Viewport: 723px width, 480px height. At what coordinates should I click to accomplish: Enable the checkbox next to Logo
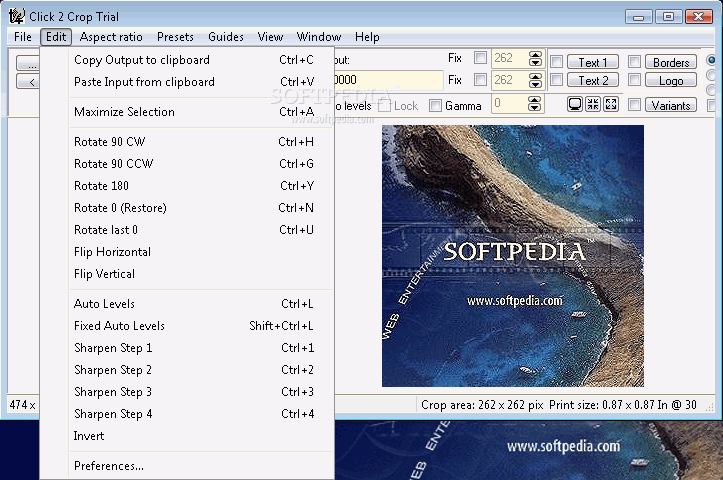point(634,80)
